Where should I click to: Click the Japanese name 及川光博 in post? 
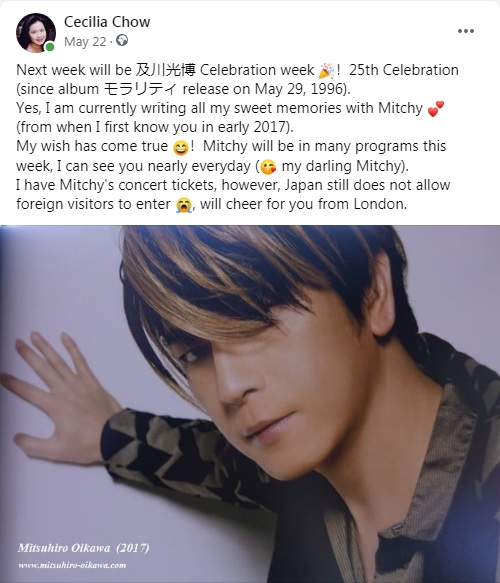click(165, 70)
